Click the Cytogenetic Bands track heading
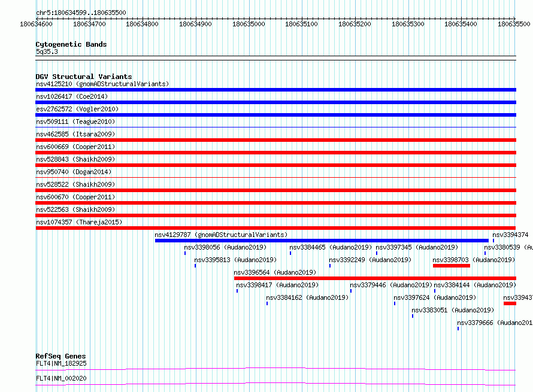The image size is (533, 392). (71, 44)
